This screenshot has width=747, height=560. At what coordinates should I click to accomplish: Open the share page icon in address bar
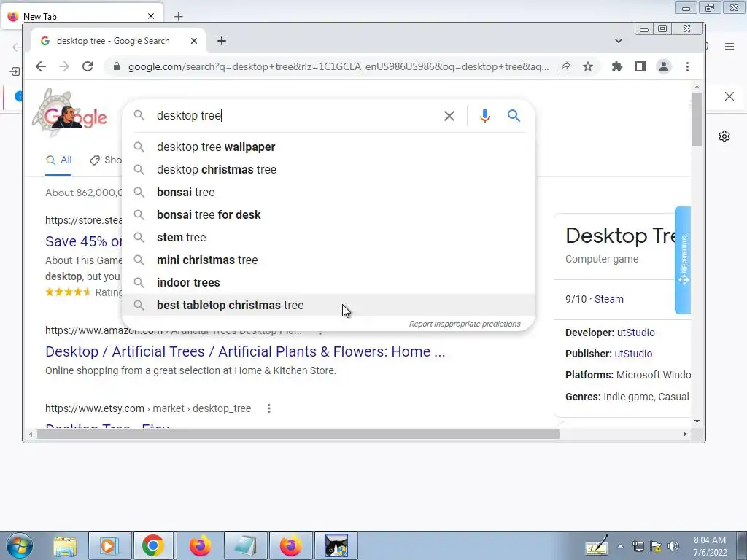(x=565, y=66)
